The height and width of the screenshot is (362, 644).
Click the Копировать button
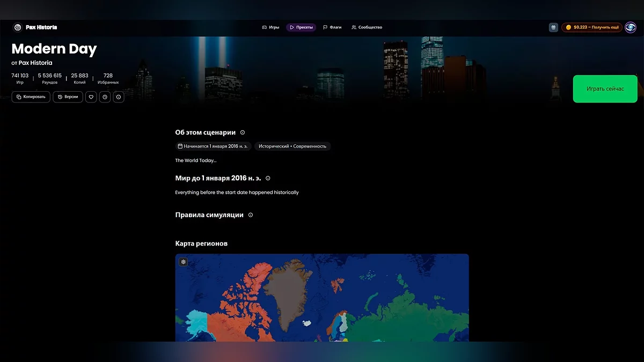click(31, 97)
